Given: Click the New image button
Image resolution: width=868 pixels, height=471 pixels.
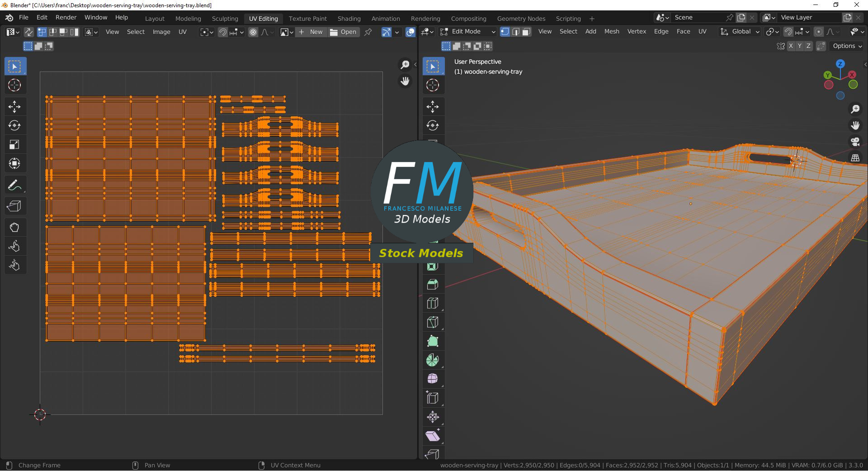Looking at the screenshot, I should coord(311,32).
